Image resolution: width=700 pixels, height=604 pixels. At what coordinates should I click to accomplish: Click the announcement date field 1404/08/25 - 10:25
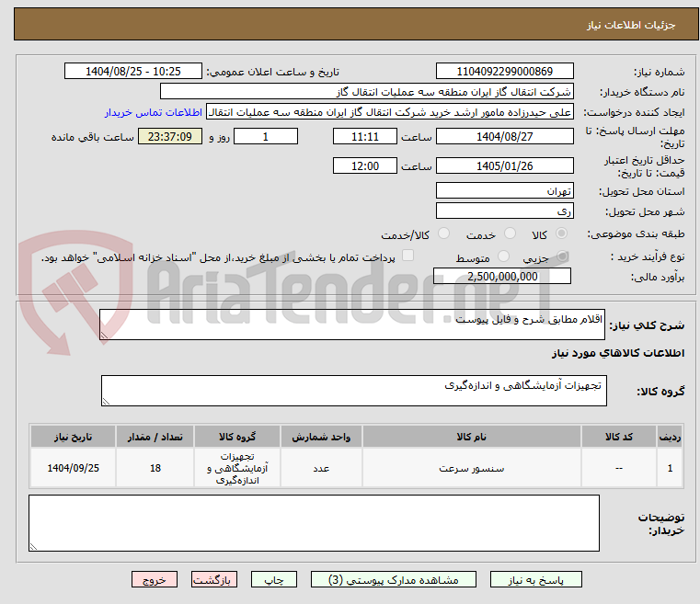click(133, 72)
